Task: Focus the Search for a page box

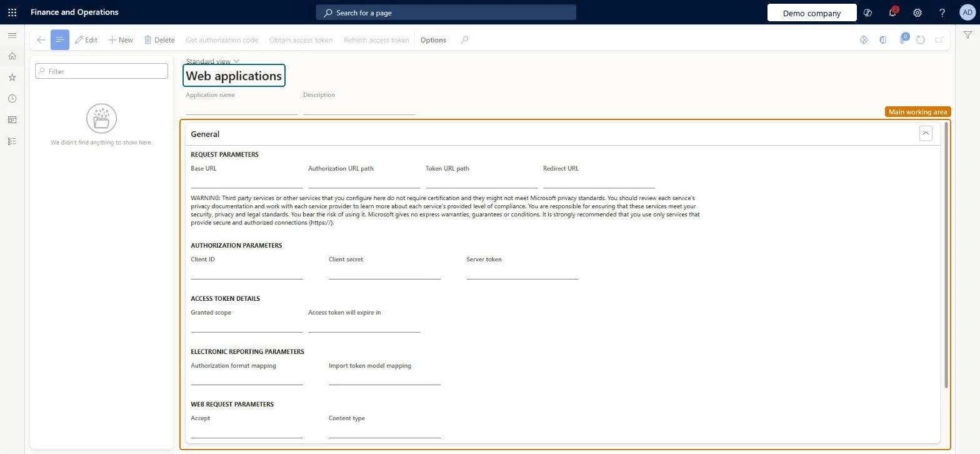Action: tap(446, 13)
